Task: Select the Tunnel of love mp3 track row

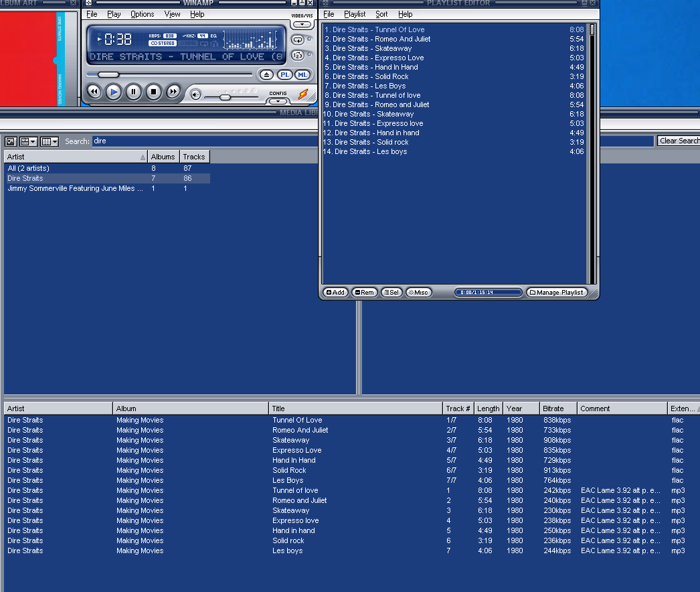Action: tap(351, 491)
